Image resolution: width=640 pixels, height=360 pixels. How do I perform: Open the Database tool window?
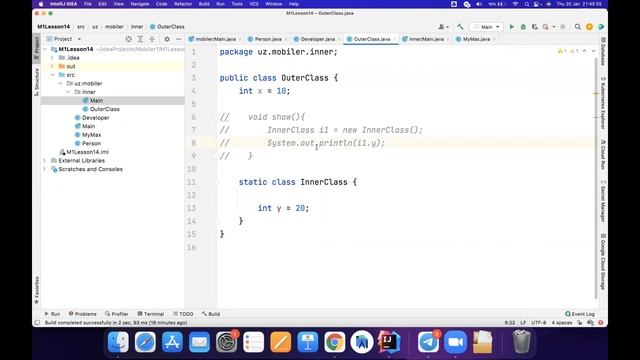603,51
